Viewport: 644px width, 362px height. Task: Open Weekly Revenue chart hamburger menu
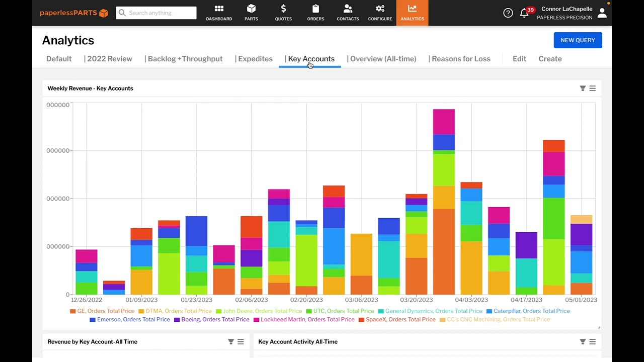(592, 88)
